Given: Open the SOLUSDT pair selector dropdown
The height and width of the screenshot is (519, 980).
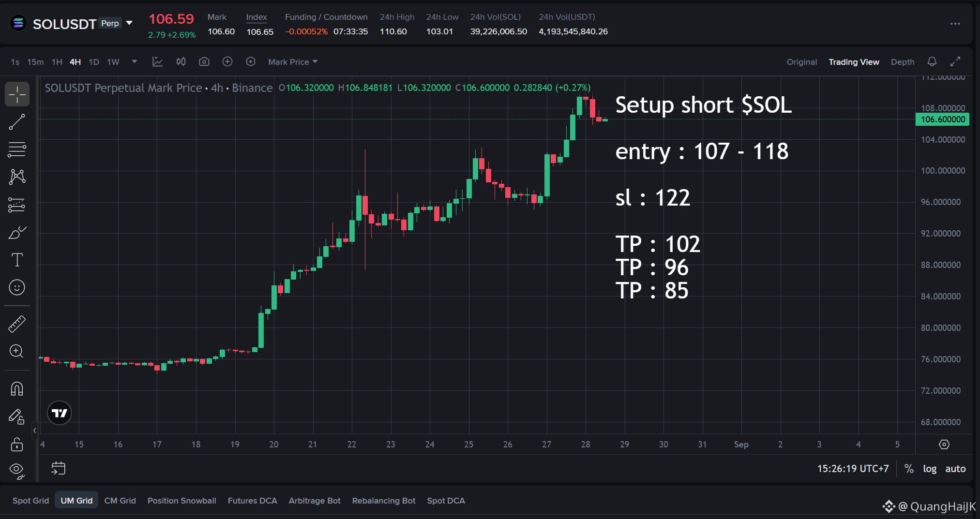Looking at the screenshot, I should coord(129,23).
